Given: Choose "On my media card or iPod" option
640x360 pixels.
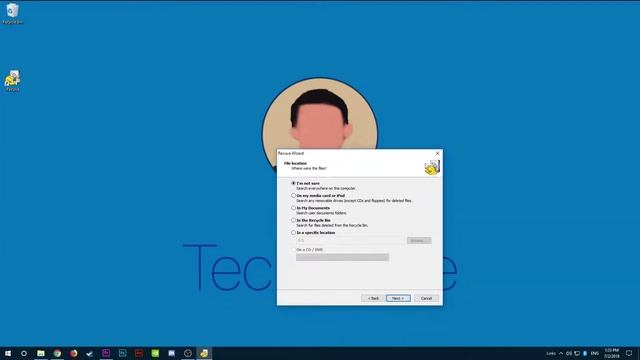Looking at the screenshot, I should (293, 196).
